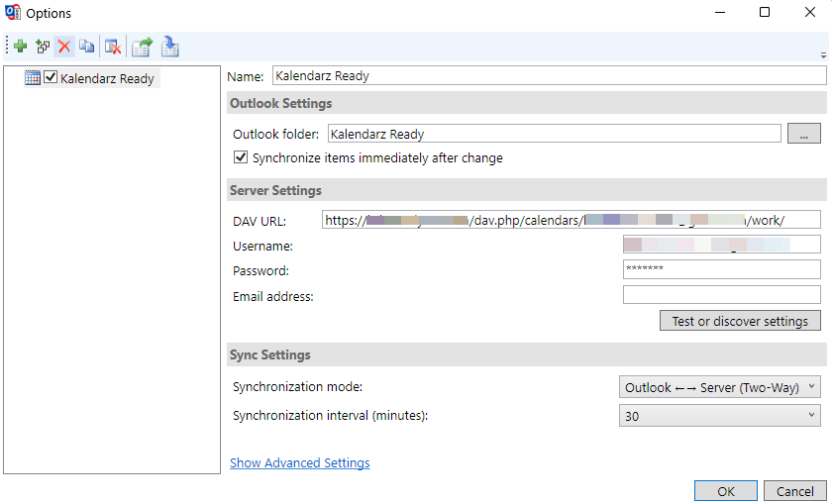Add a new profile with green plus
Screen dimensions: 832x504
click(x=21, y=47)
